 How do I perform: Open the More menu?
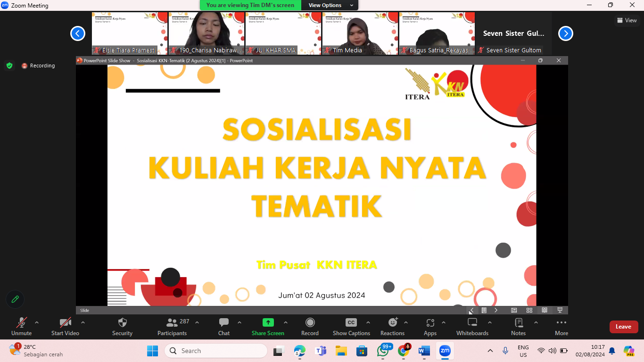click(561, 323)
